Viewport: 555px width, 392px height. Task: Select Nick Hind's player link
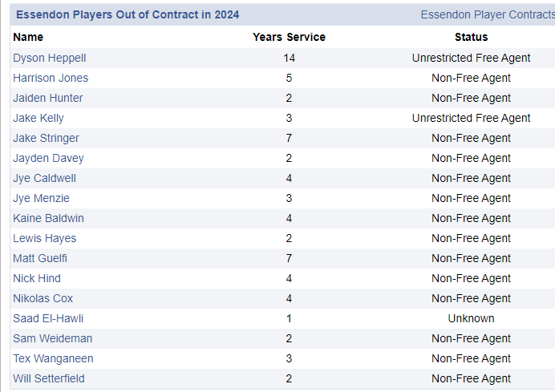(x=37, y=278)
